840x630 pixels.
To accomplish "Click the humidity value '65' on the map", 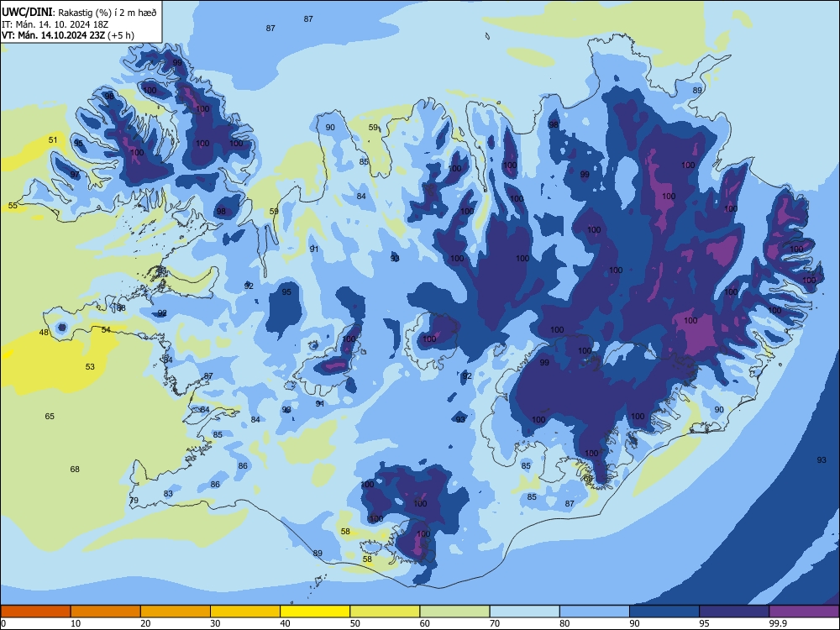I will click(x=50, y=416).
